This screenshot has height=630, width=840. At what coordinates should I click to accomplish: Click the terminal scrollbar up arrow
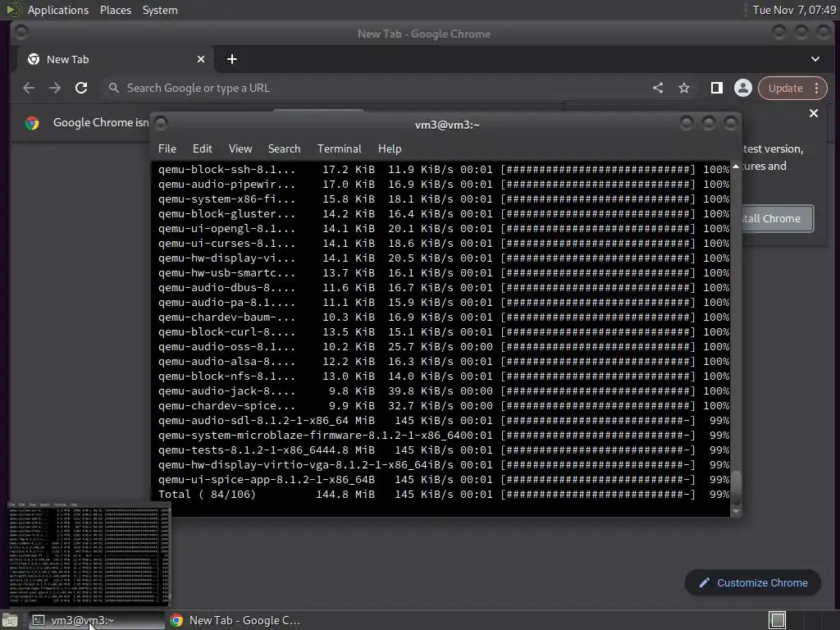click(736, 167)
